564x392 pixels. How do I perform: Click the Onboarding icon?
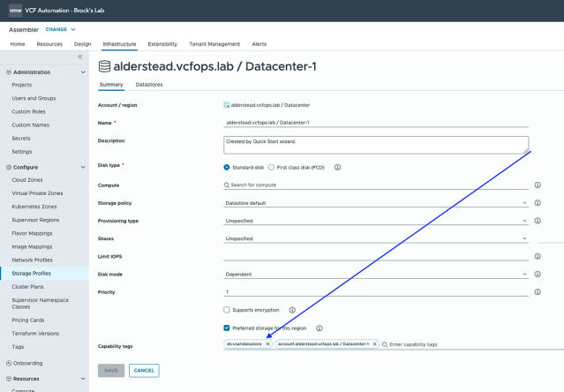(9, 363)
